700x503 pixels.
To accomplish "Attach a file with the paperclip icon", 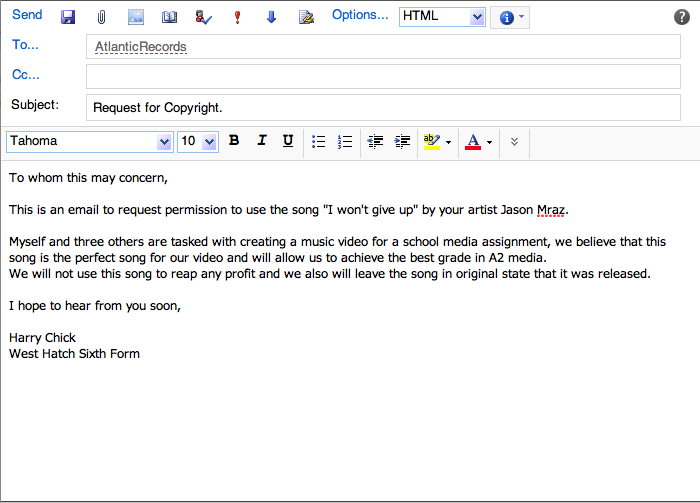I will click(101, 17).
